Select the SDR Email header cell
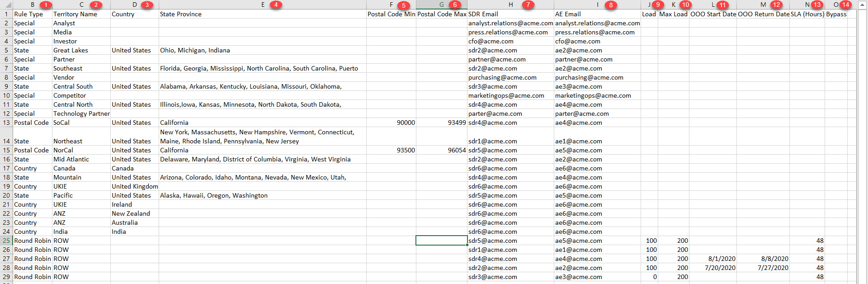Viewport: 868px width, 284px height. pyautogui.click(x=510, y=14)
